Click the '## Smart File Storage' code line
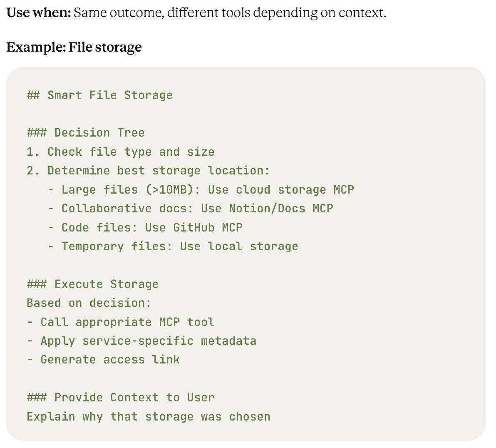This screenshot has height=448, width=496. [99, 95]
